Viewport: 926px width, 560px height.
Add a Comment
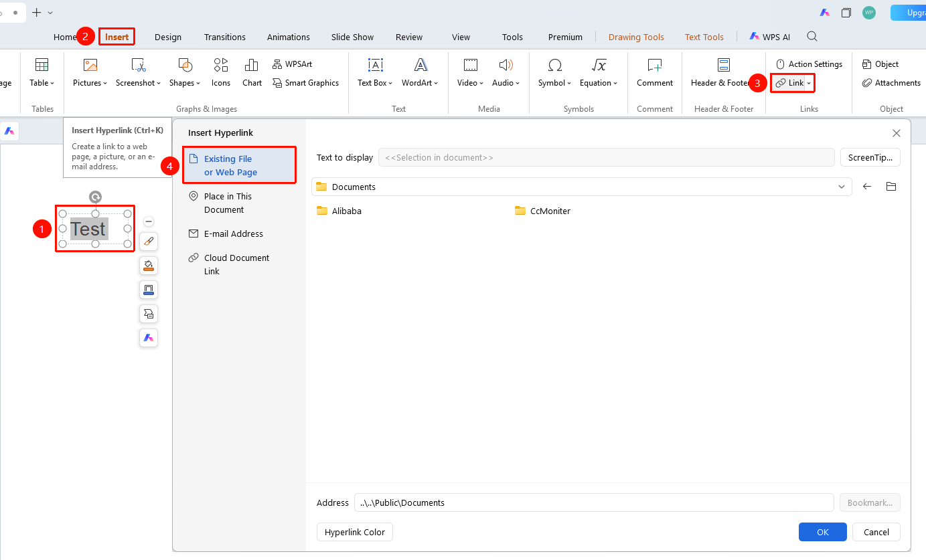pyautogui.click(x=655, y=73)
